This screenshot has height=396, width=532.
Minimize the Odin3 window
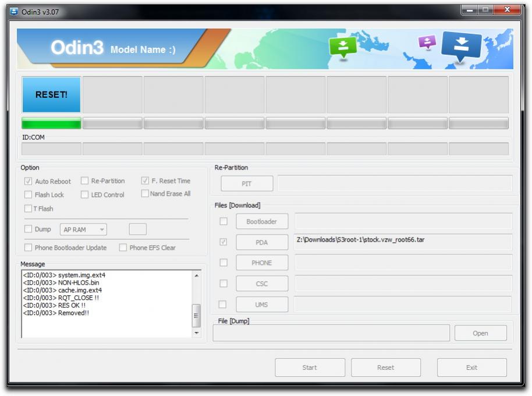(470, 10)
